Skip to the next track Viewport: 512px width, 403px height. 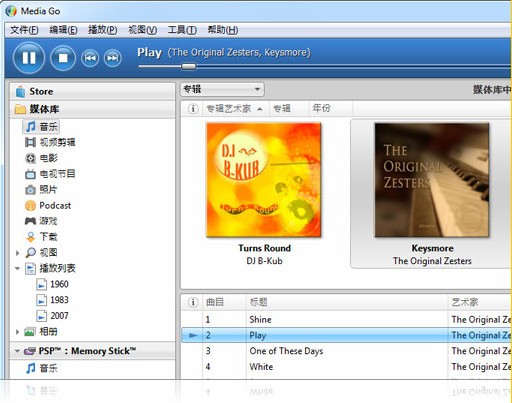tap(112, 58)
